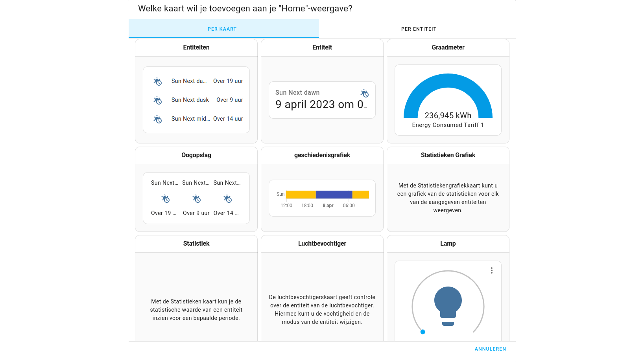644x362 pixels.
Task: Click the "Energy Consumed Tariff 1" label
Action: [x=448, y=125]
